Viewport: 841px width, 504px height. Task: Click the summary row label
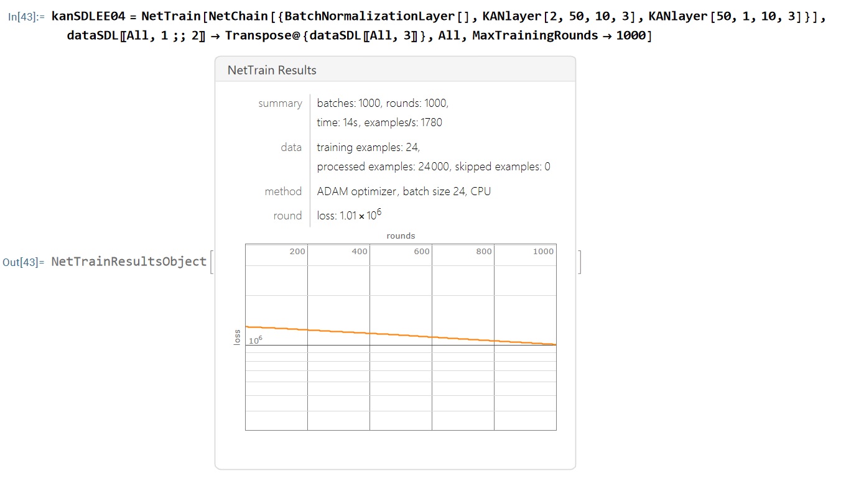point(280,103)
